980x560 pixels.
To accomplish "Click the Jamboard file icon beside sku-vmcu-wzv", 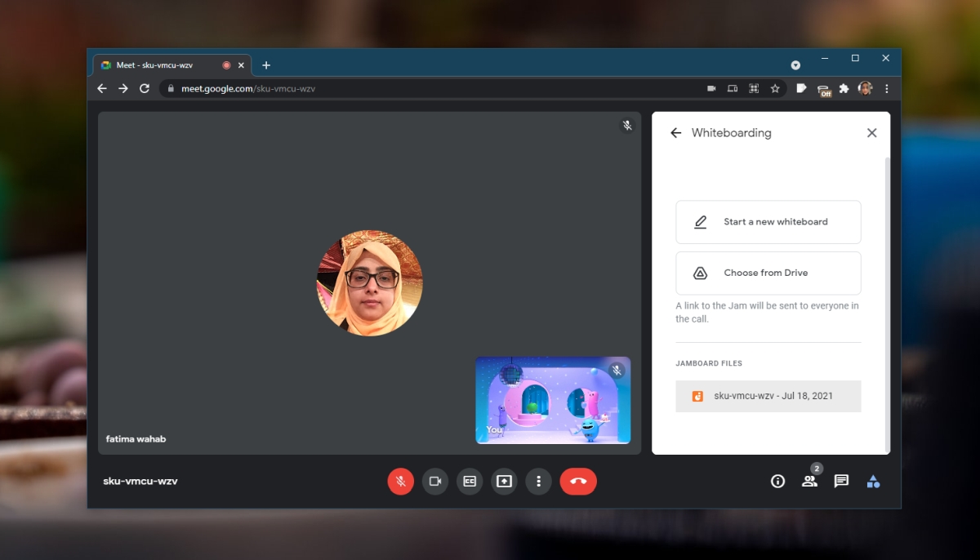I will point(698,396).
